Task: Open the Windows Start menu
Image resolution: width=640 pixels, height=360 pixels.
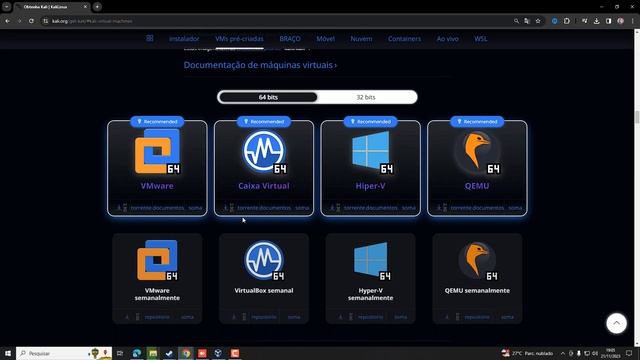Action: pyautogui.click(x=8, y=353)
